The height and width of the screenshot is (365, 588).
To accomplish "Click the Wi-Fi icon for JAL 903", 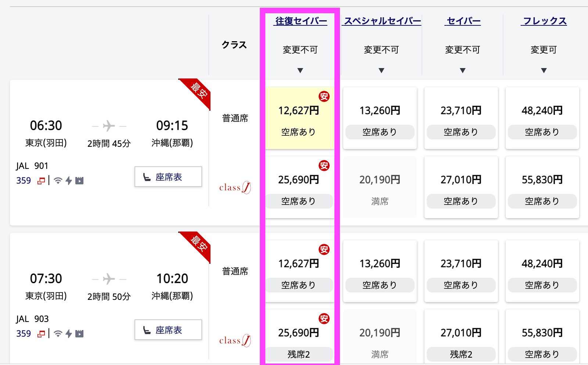I will [x=58, y=334].
